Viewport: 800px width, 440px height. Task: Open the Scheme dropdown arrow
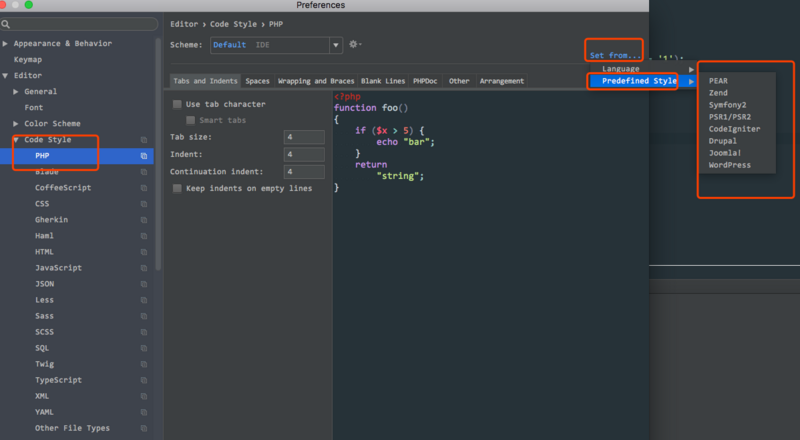coord(336,45)
